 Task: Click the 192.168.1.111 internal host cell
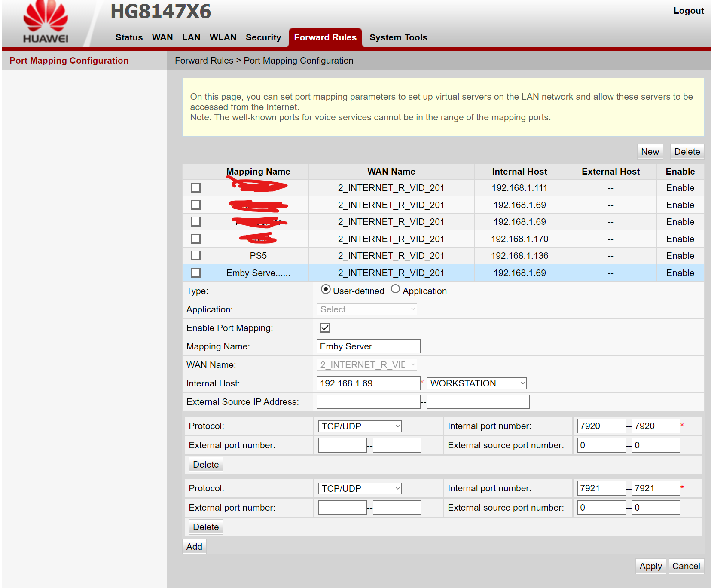pos(520,188)
